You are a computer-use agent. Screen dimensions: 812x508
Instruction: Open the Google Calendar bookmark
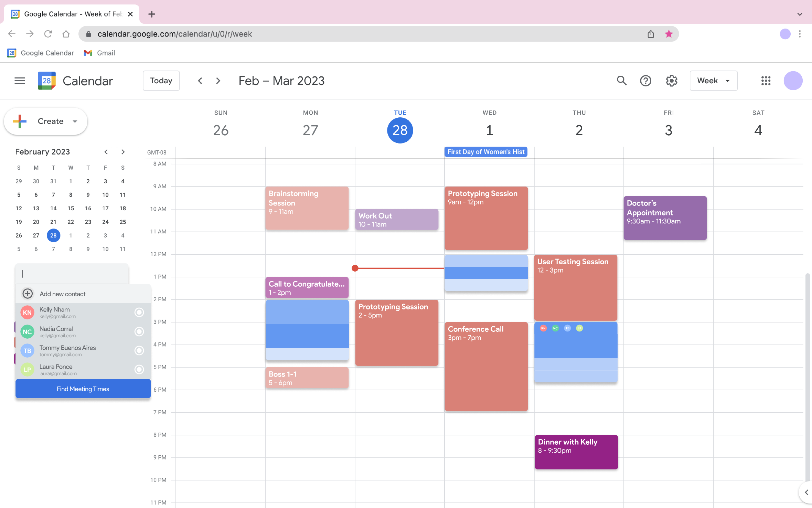(41, 53)
